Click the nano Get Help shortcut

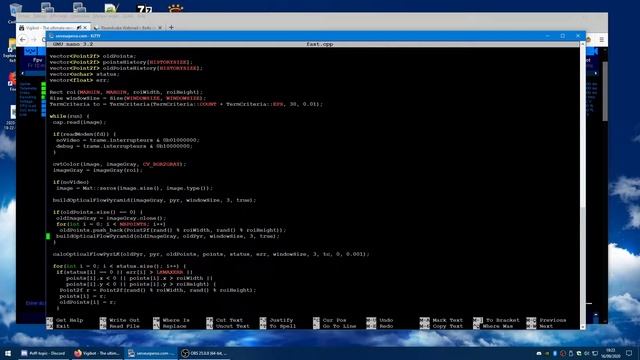[69, 320]
